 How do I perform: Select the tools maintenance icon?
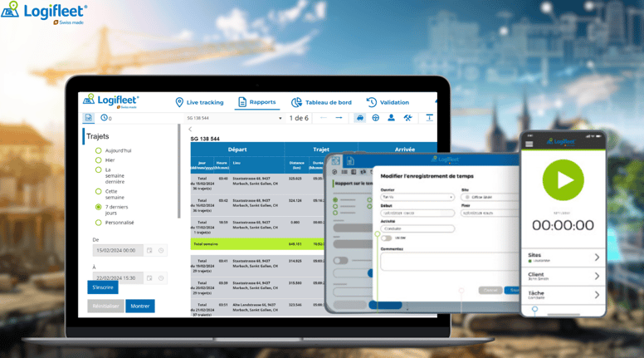pos(407,118)
